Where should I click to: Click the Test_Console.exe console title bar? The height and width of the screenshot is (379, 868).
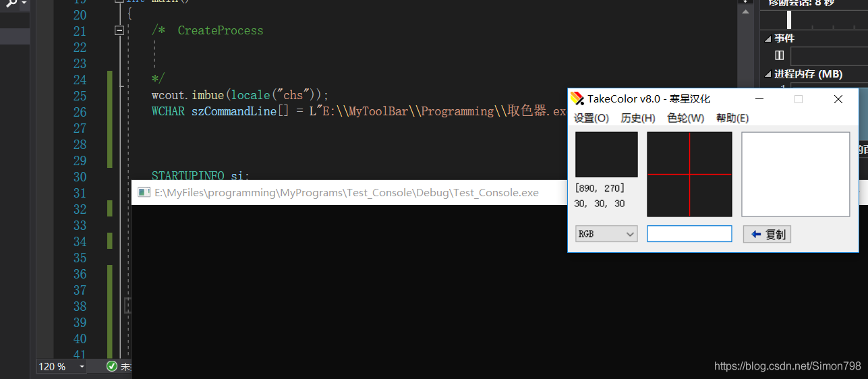click(x=349, y=192)
